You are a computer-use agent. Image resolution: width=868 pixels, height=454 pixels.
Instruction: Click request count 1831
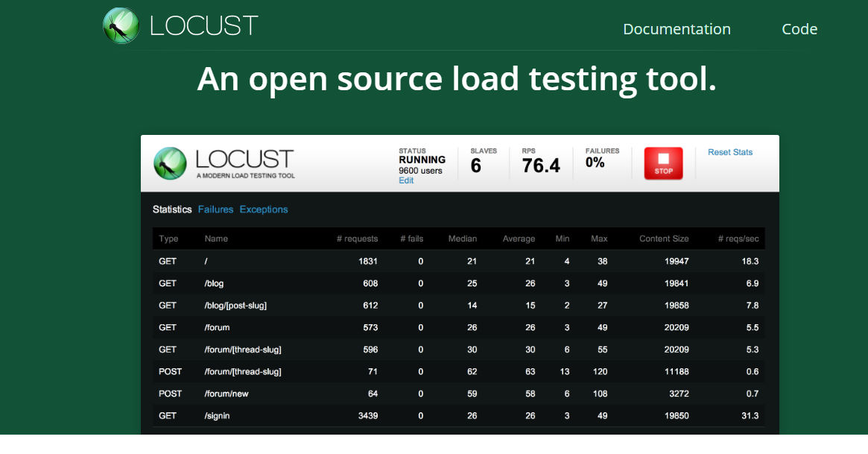[x=367, y=262]
